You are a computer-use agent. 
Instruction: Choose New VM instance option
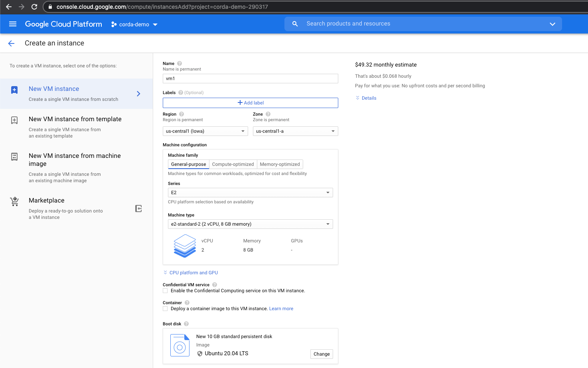point(77,94)
